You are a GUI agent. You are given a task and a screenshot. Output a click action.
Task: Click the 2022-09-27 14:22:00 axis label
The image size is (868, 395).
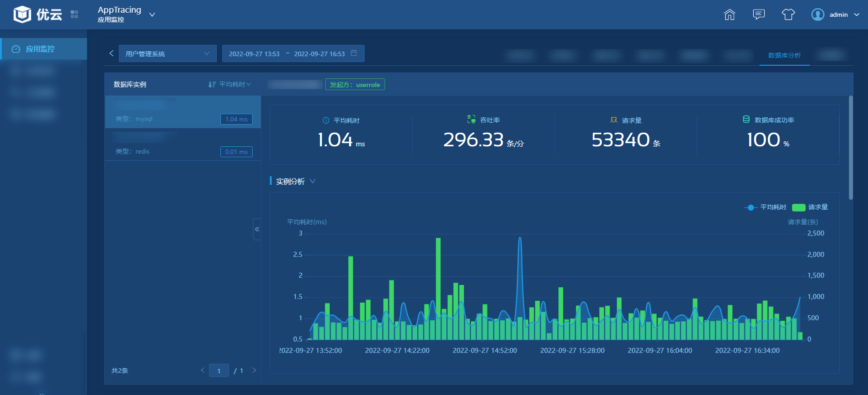[397, 351]
